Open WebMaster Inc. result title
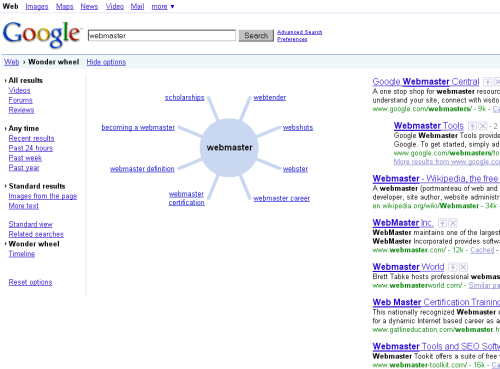The width and height of the screenshot is (500, 369). pyautogui.click(x=403, y=223)
